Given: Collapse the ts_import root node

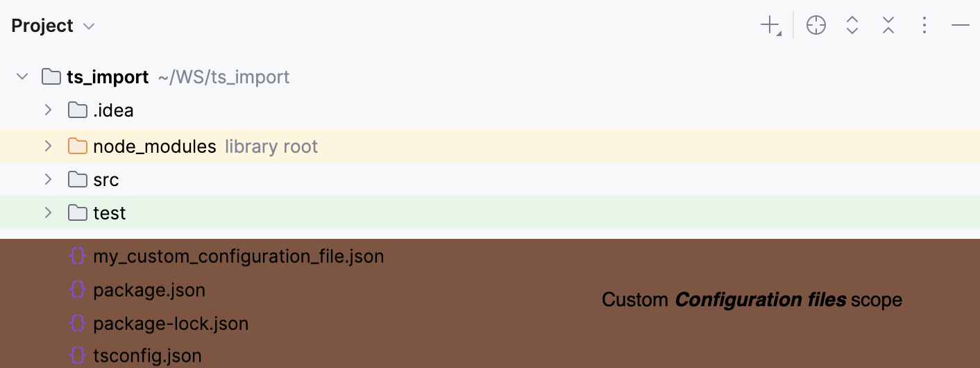Looking at the screenshot, I should point(23,76).
